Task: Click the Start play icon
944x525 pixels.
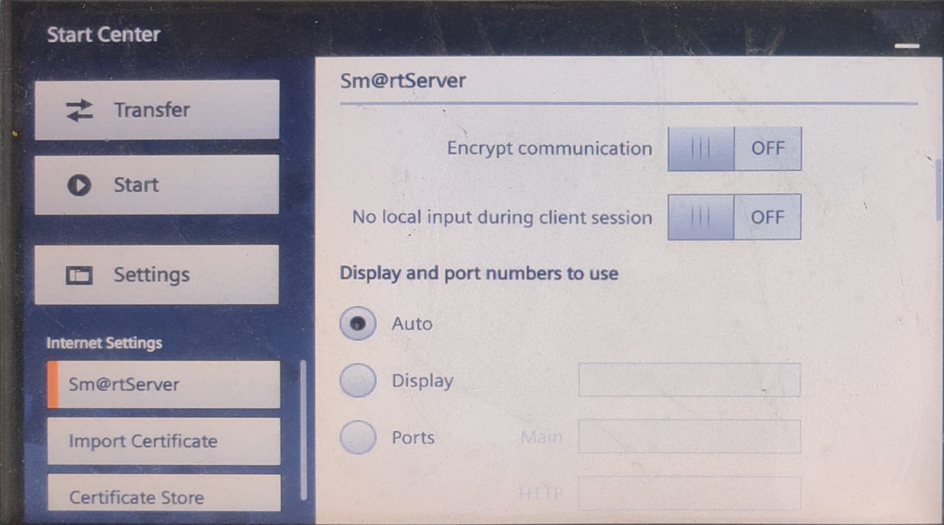Action: coord(79,185)
